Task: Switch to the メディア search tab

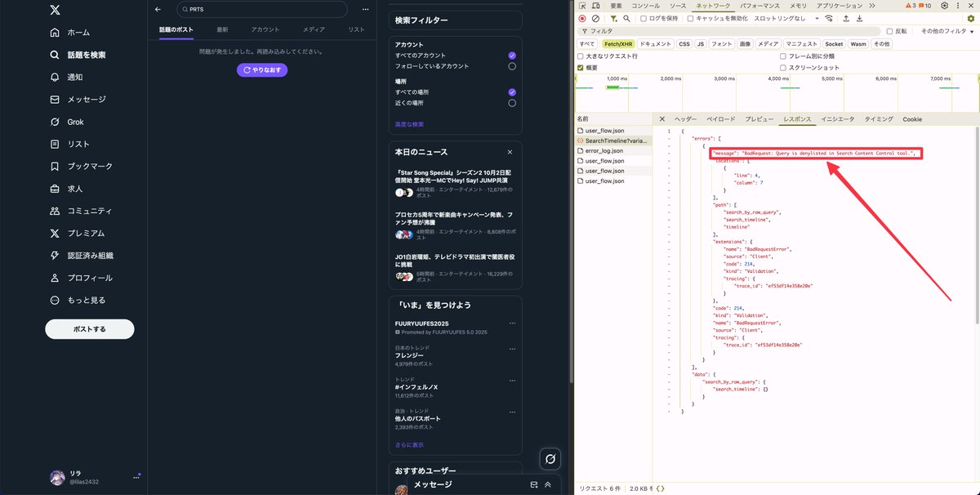Action: pyautogui.click(x=314, y=29)
